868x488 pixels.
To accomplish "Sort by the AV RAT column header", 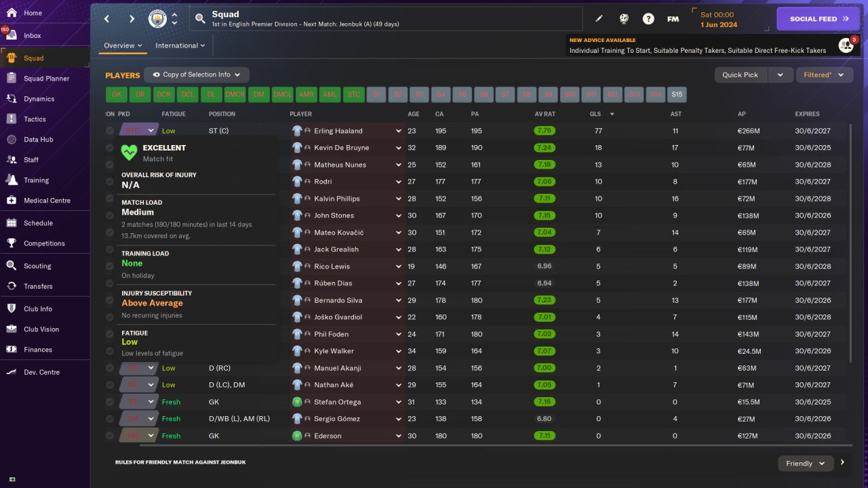I will click(x=545, y=114).
